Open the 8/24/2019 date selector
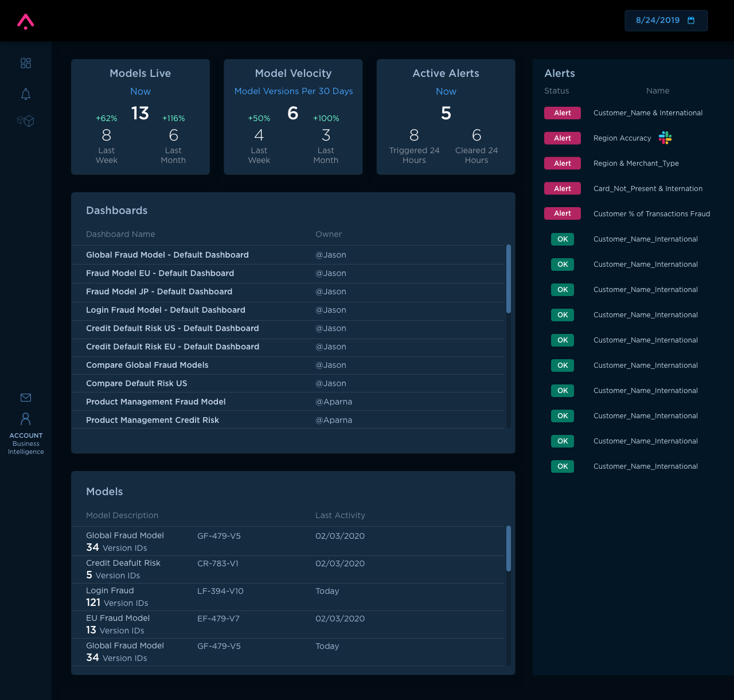 click(x=658, y=21)
